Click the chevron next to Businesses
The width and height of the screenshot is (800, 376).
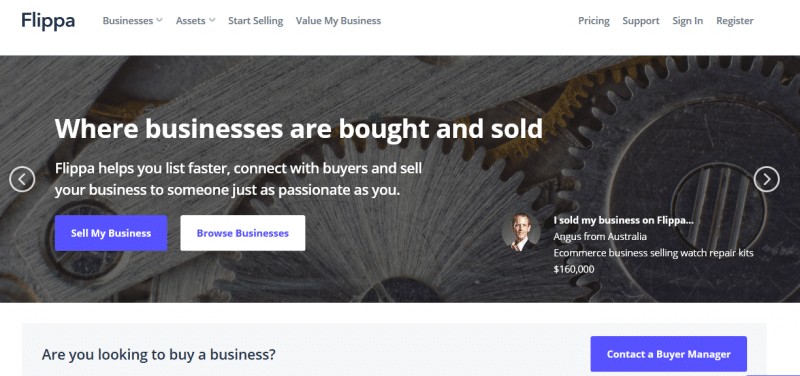click(159, 21)
